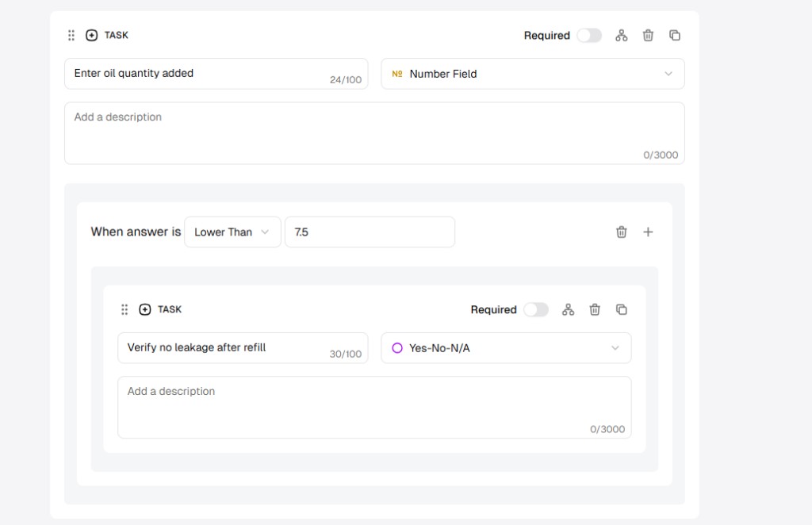
Task: Open the Lower Than condition dropdown
Action: coord(232,232)
